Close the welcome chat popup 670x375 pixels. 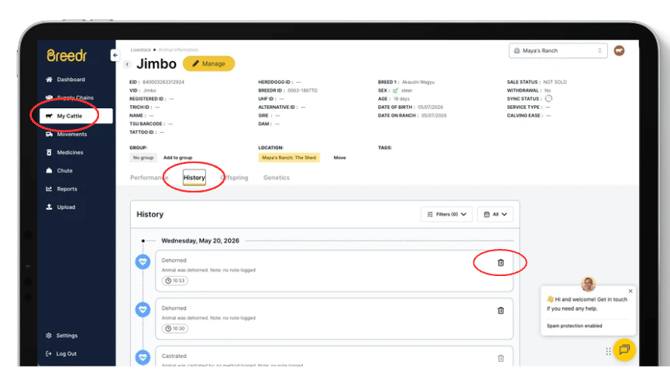(x=631, y=291)
